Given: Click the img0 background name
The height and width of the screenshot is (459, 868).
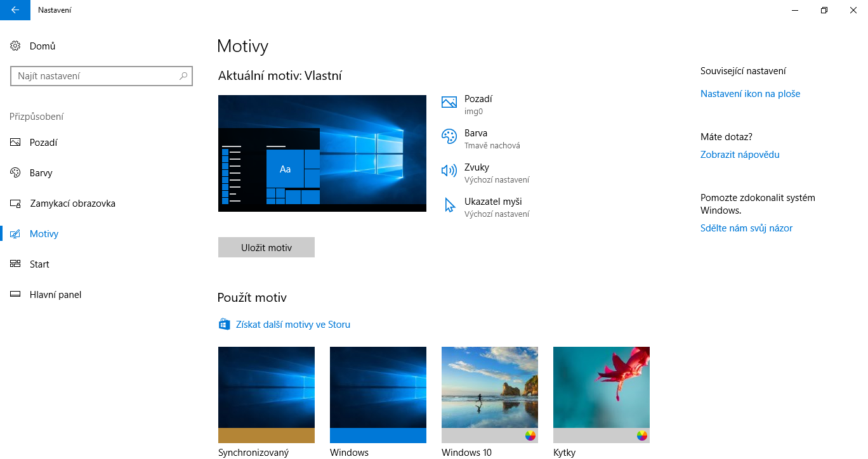Looking at the screenshot, I should point(474,112).
